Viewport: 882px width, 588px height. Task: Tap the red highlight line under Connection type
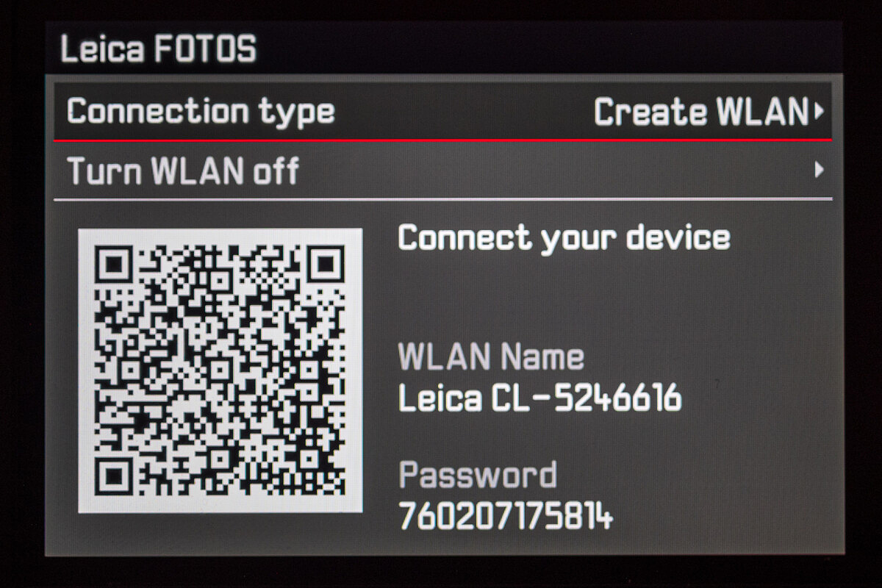[x=442, y=140]
